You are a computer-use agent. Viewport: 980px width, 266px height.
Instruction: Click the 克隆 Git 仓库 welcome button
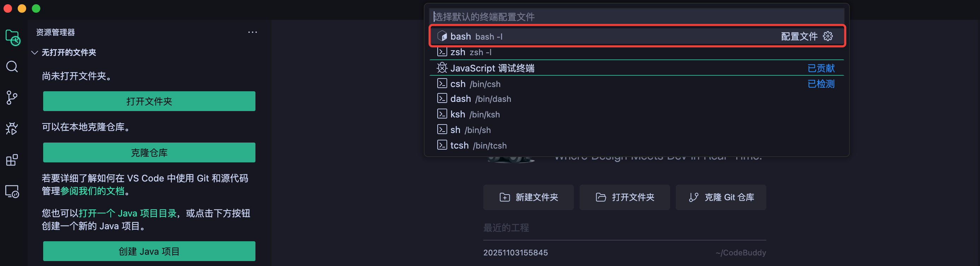click(721, 197)
